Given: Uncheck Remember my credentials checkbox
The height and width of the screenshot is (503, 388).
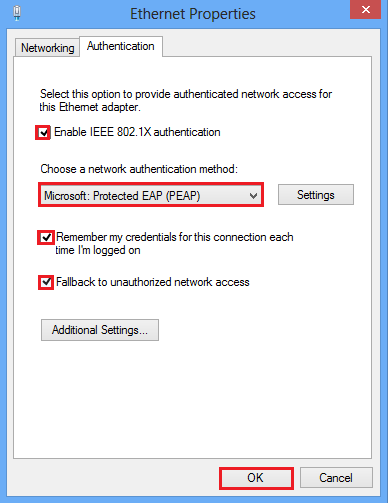Looking at the screenshot, I should coord(46,238).
